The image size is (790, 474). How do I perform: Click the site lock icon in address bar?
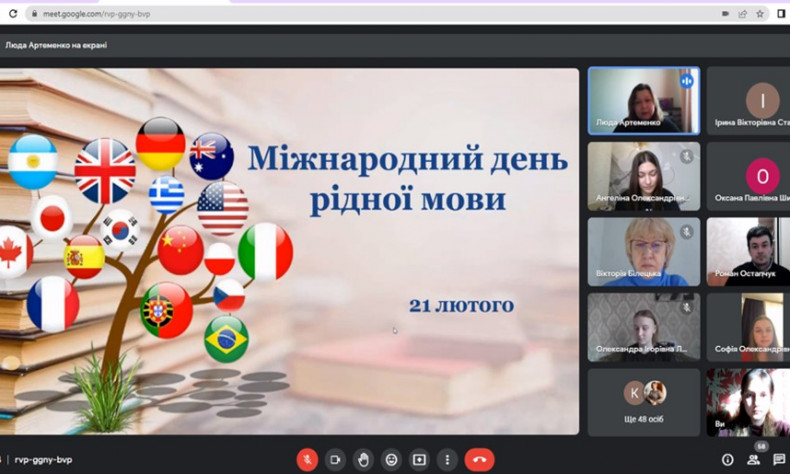point(34,14)
